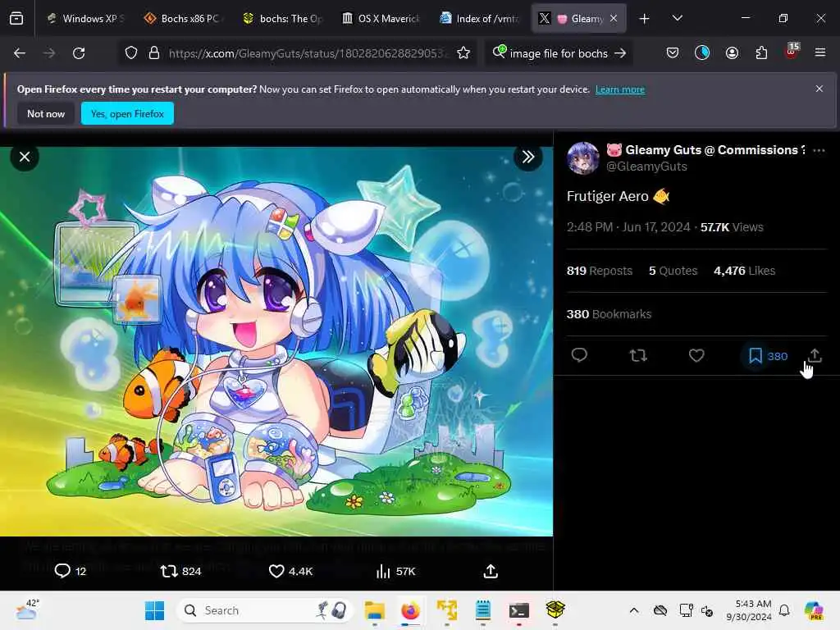The width and height of the screenshot is (840, 630).
Task: Open the Firefox application menu
Action: point(820,53)
